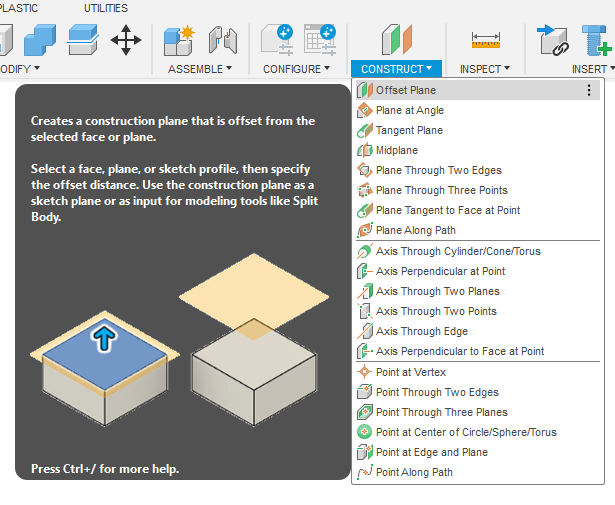Viewport: 615px width, 505px height.
Task: Open the CONFIGURE dropdown
Action: 297,69
